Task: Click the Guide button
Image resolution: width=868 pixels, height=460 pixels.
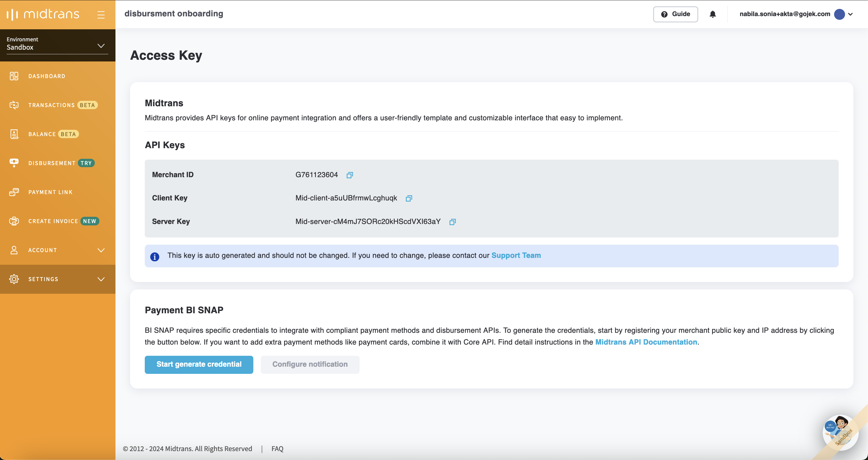Action: (x=675, y=14)
